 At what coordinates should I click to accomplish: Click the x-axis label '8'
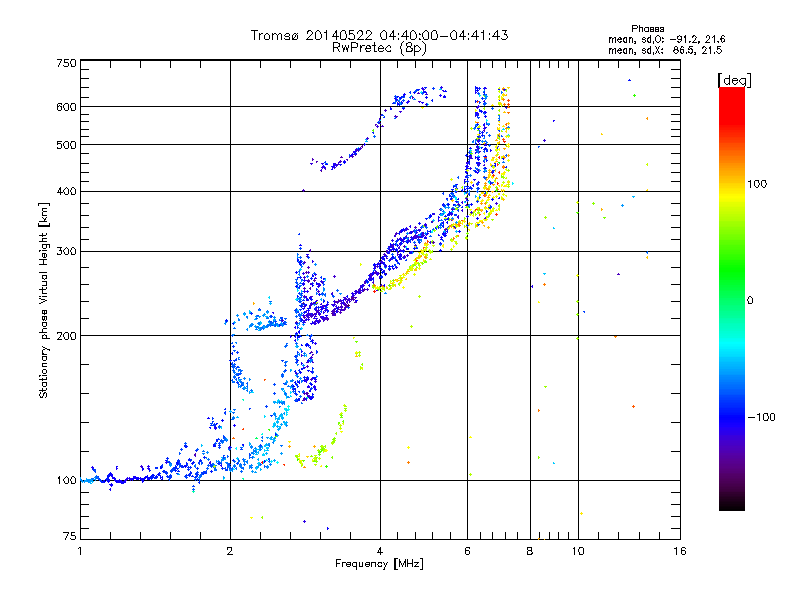530,551
